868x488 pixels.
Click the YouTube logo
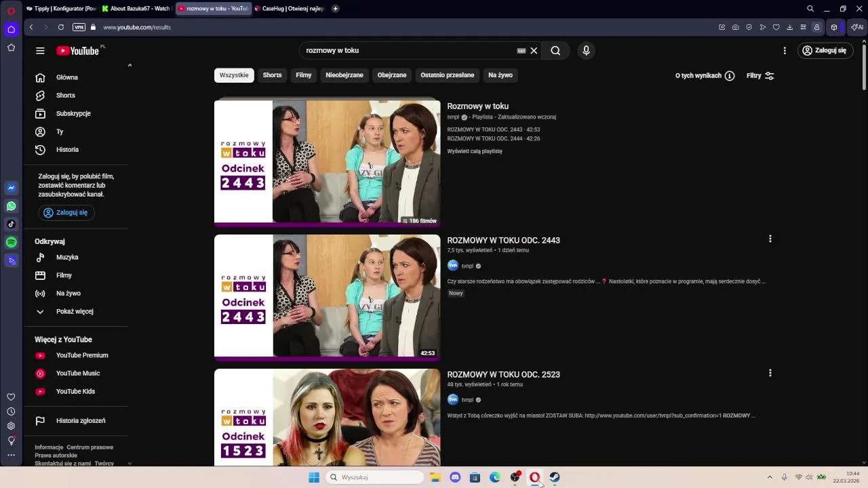[78, 51]
